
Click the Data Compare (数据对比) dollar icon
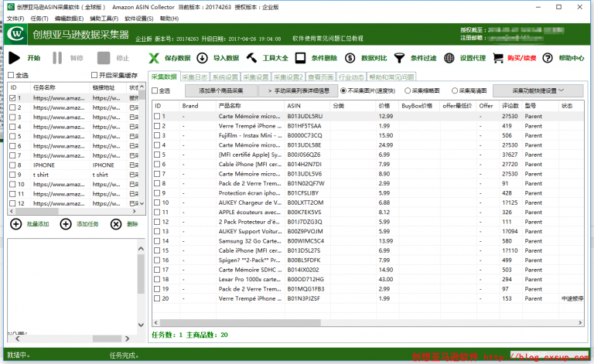[350, 58]
